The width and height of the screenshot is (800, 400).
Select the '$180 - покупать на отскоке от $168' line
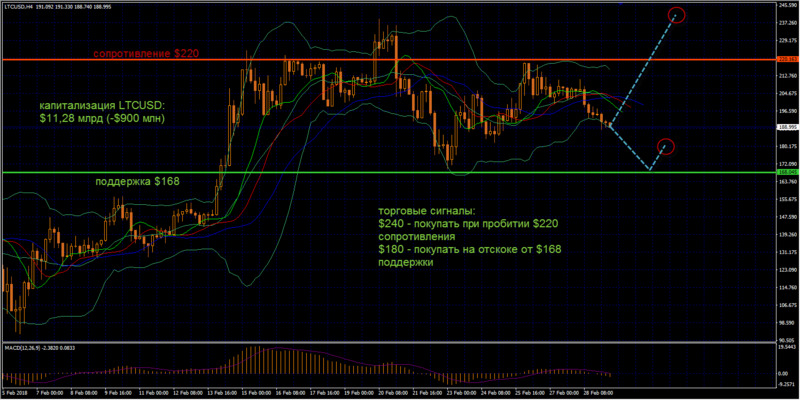click(x=469, y=249)
